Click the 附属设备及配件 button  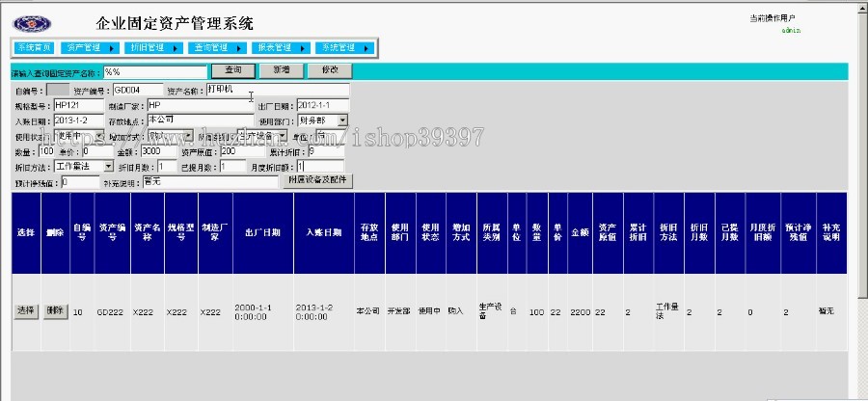(x=317, y=181)
